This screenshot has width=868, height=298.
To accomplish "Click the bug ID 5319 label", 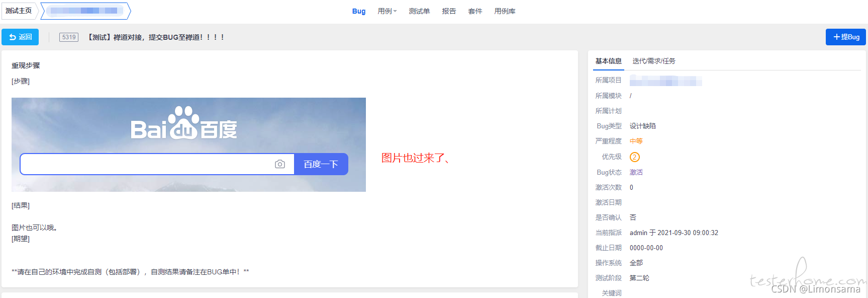I will tap(69, 37).
